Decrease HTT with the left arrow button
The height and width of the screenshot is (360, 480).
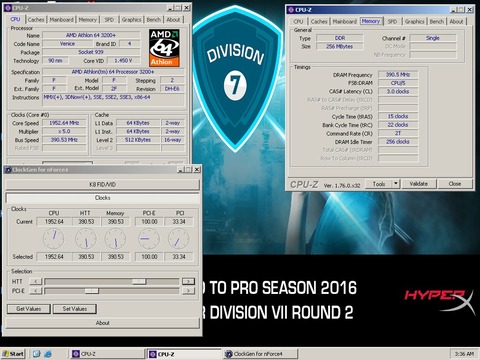(x=35, y=282)
